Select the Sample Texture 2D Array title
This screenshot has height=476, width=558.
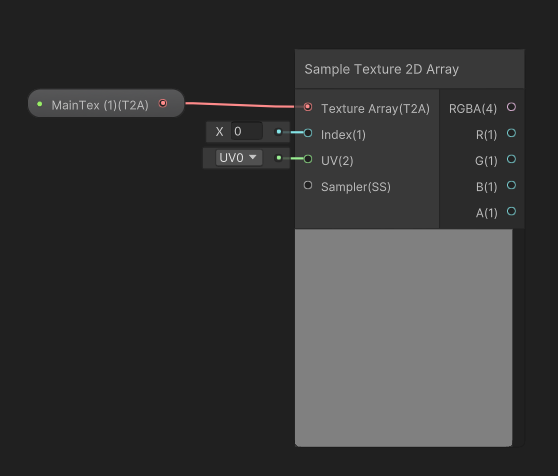pyautogui.click(x=381, y=69)
